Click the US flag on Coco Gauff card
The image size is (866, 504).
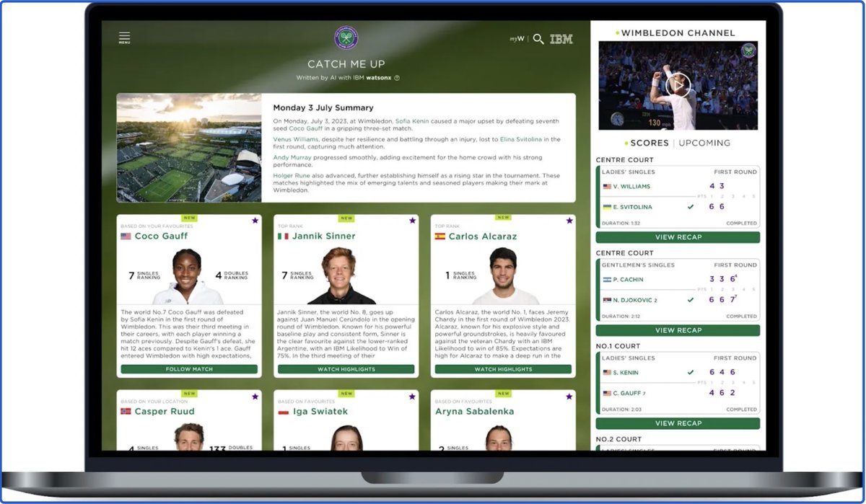(x=126, y=236)
